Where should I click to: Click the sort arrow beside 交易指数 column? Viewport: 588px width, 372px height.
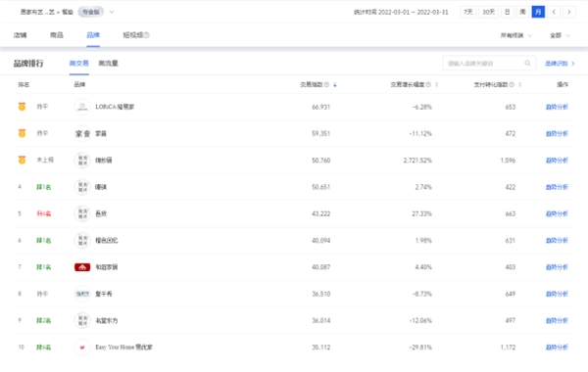click(x=335, y=85)
